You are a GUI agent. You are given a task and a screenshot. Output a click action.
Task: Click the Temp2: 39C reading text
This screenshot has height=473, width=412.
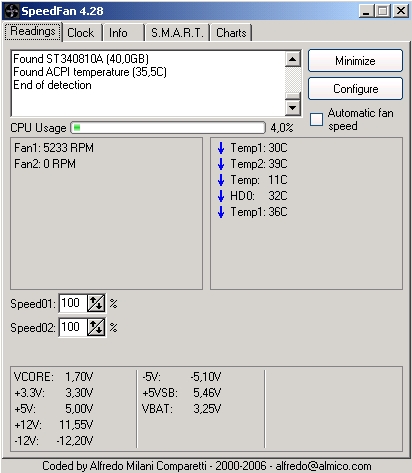[x=259, y=164]
